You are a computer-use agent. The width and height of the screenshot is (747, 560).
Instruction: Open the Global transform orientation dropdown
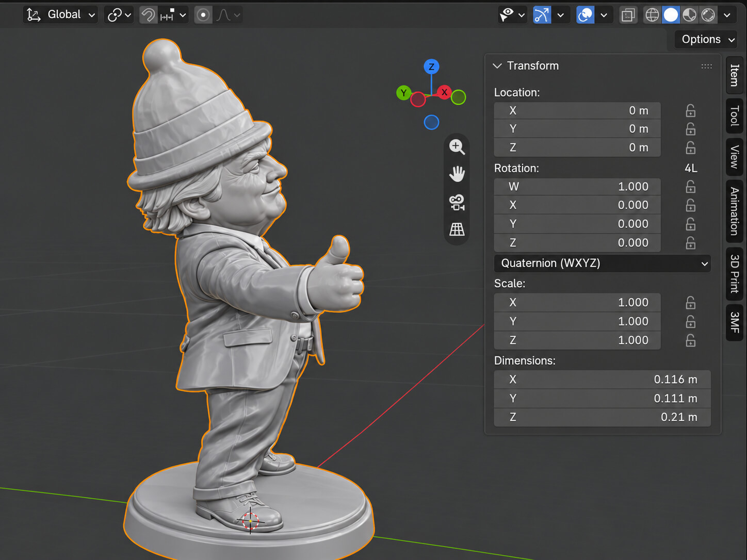coord(61,14)
